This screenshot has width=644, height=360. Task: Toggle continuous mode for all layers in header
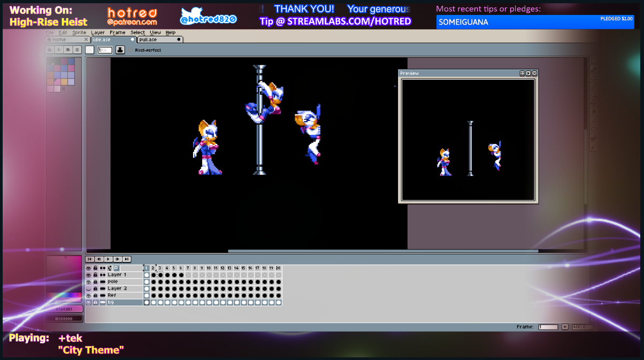(x=103, y=268)
